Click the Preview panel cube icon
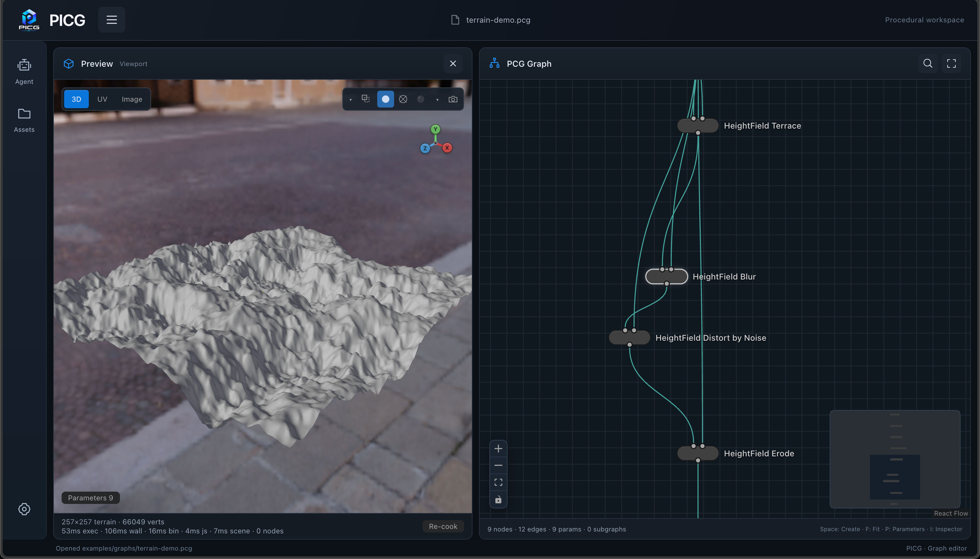 [69, 63]
